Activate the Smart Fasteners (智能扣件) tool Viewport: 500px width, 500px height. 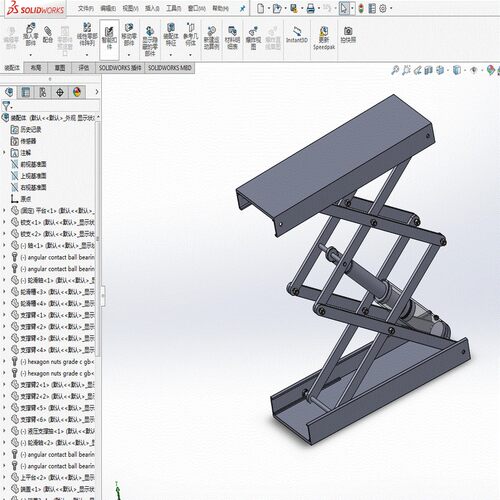(x=109, y=39)
